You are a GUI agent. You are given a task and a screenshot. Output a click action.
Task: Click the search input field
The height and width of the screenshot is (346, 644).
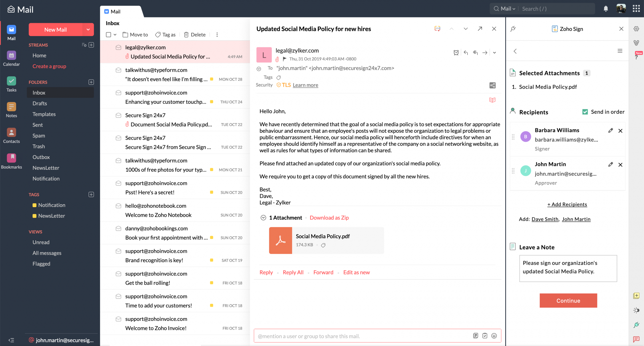coord(557,9)
